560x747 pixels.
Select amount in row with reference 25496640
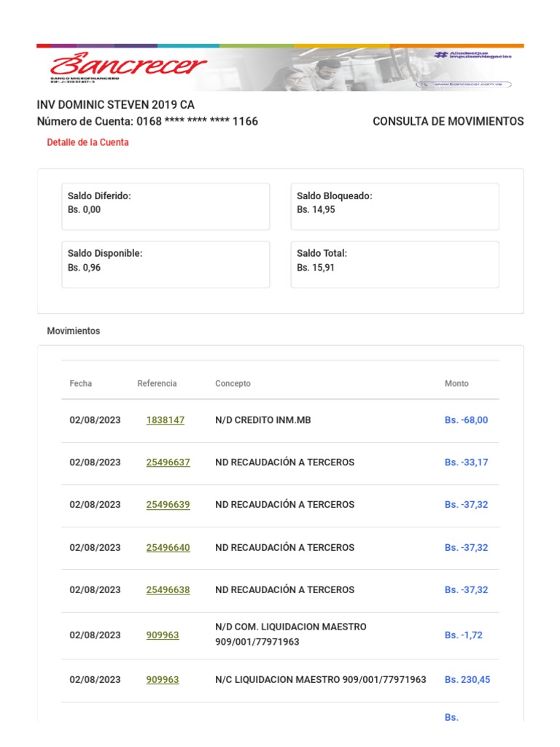pyautogui.click(x=466, y=547)
